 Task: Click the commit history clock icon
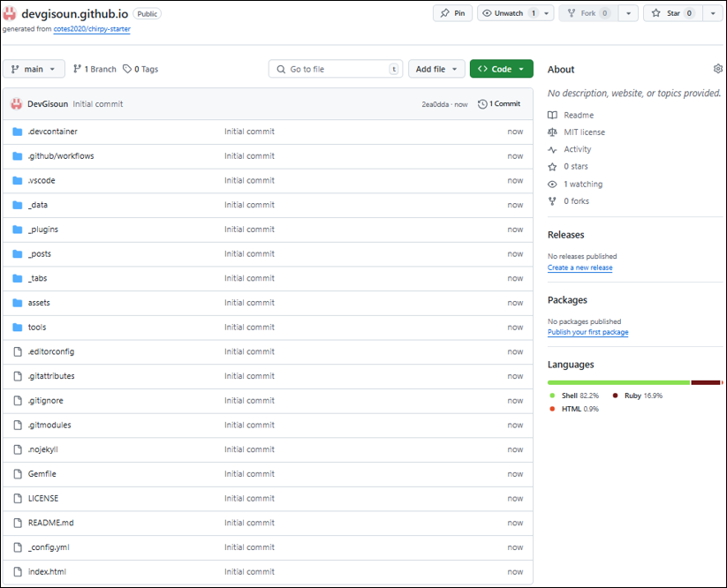[482, 104]
